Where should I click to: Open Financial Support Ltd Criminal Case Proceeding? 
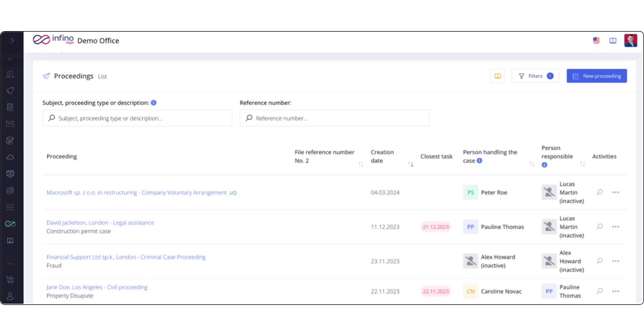(126, 257)
